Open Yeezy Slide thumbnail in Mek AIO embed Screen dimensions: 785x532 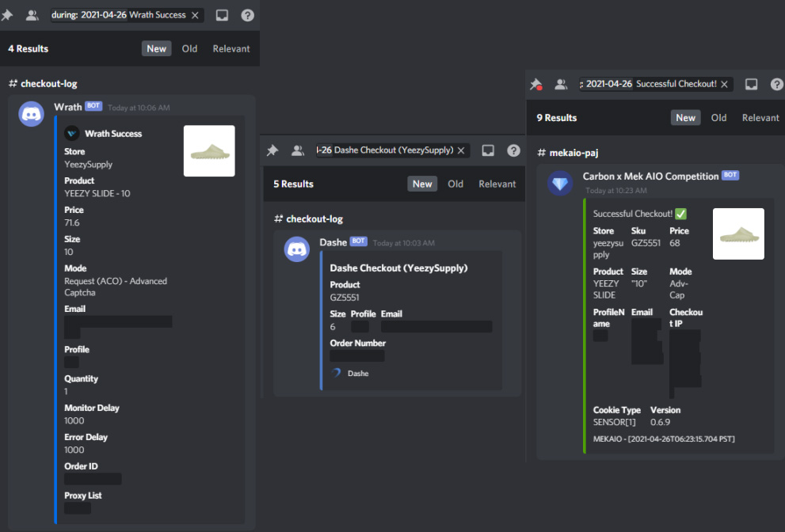point(738,234)
